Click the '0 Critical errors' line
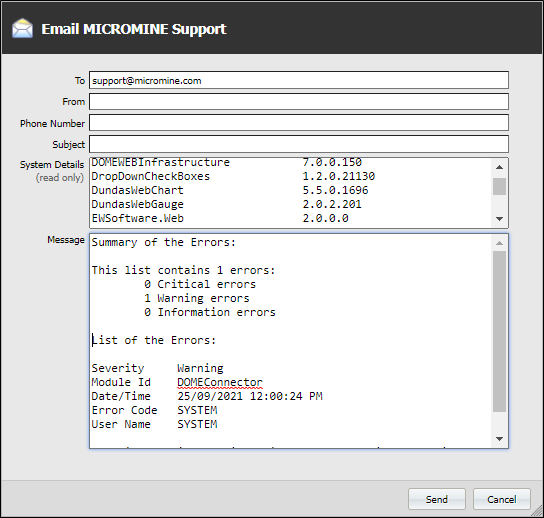Screen dimensions: 544x518 200,284
